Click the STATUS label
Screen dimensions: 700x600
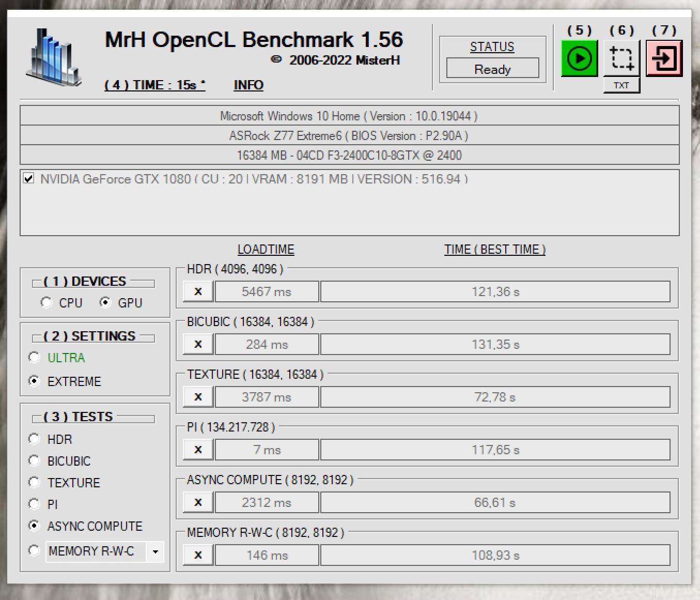click(492, 47)
